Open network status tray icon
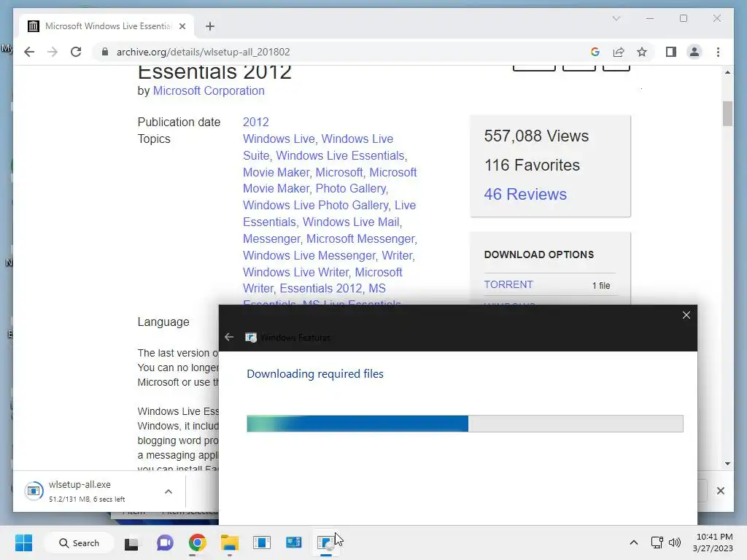The image size is (747, 560). pos(657,542)
